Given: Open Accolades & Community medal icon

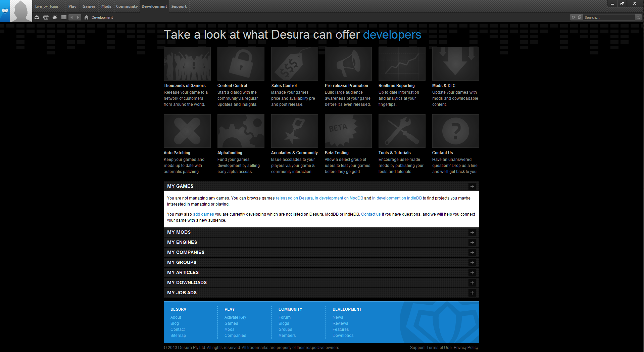Looking at the screenshot, I should tap(295, 131).
